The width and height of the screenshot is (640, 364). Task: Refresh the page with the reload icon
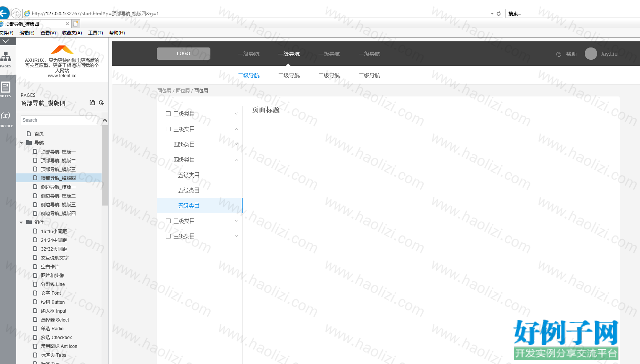tap(499, 13)
